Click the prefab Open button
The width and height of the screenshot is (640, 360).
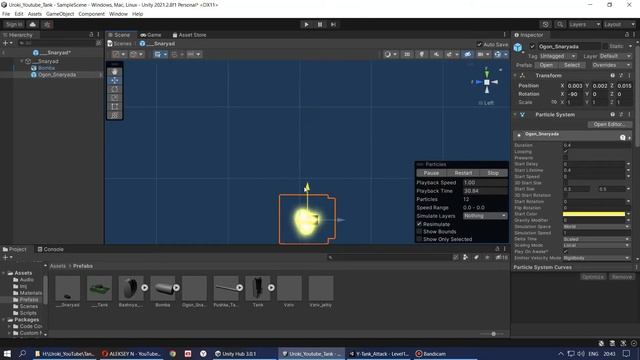tap(546, 65)
